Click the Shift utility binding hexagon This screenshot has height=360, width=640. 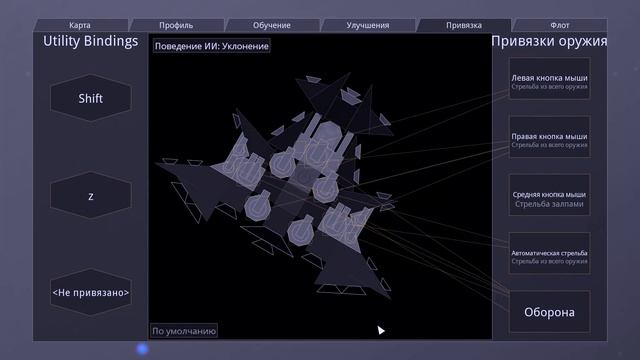click(x=91, y=98)
